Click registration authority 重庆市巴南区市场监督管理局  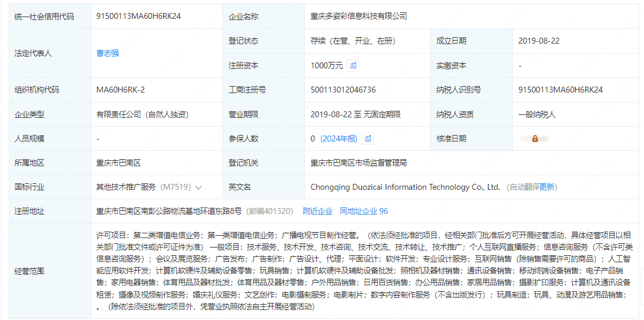tap(358, 163)
